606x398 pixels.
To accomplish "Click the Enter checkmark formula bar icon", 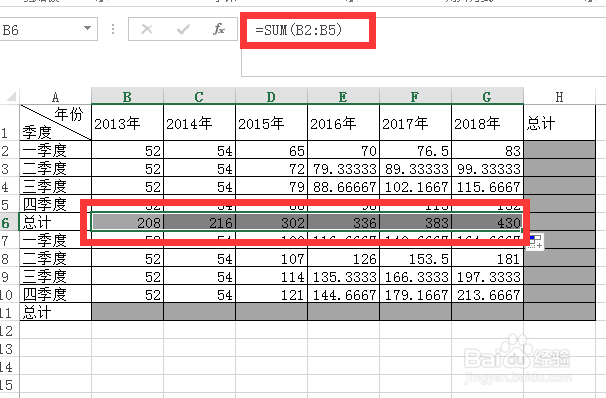I will 183,29.
